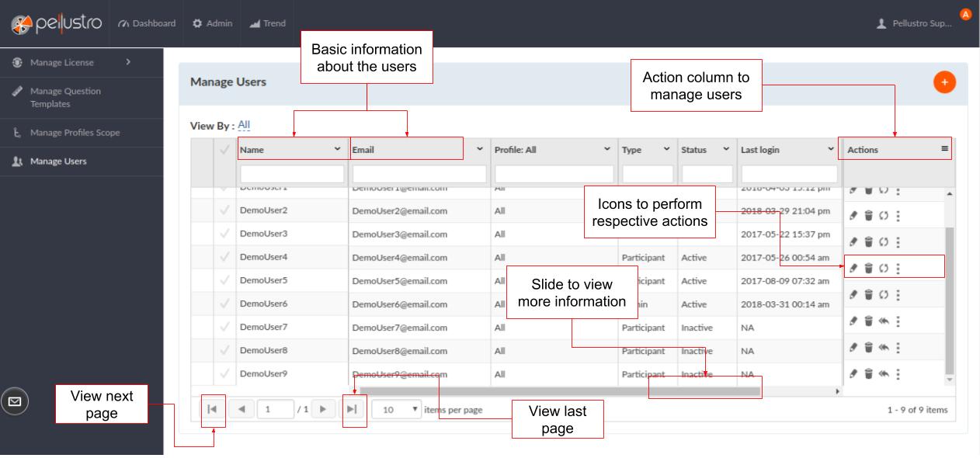The width and height of the screenshot is (980, 458).
Task: Click the circular arrows icon for DemoUser5
Action: point(882,295)
